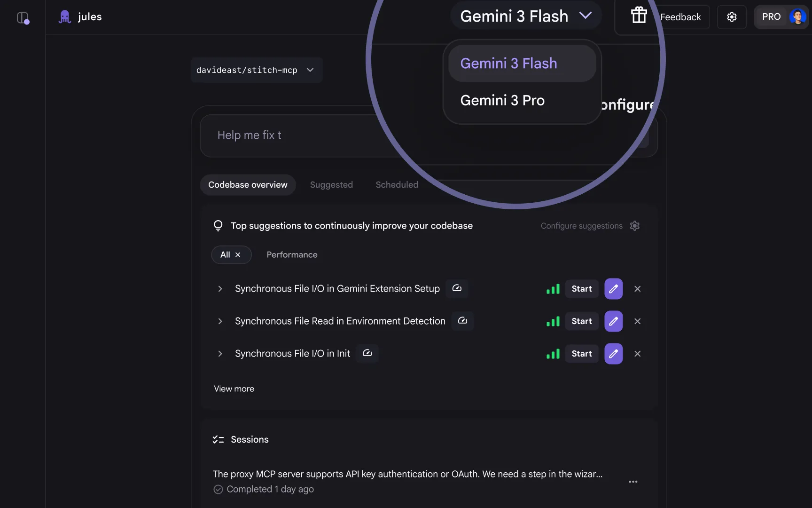Click the Configure suggestions gear icon
Viewport: 812px width, 508px height.
tap(634, 226)
